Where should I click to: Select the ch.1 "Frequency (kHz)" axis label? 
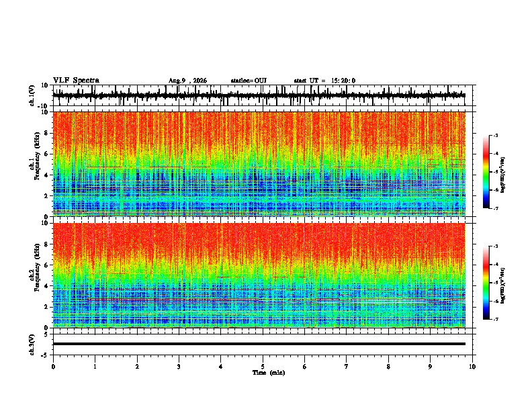tap(38, 156)
